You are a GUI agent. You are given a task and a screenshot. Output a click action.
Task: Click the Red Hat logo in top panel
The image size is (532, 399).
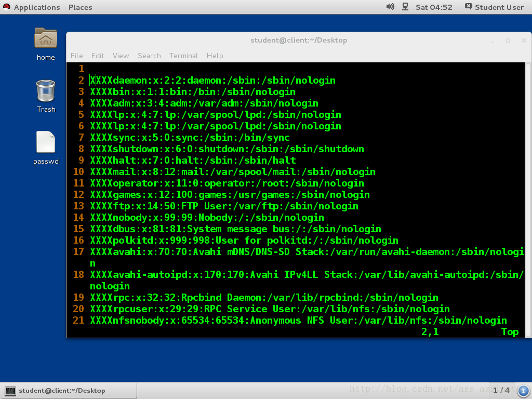(x=7, y=7)
